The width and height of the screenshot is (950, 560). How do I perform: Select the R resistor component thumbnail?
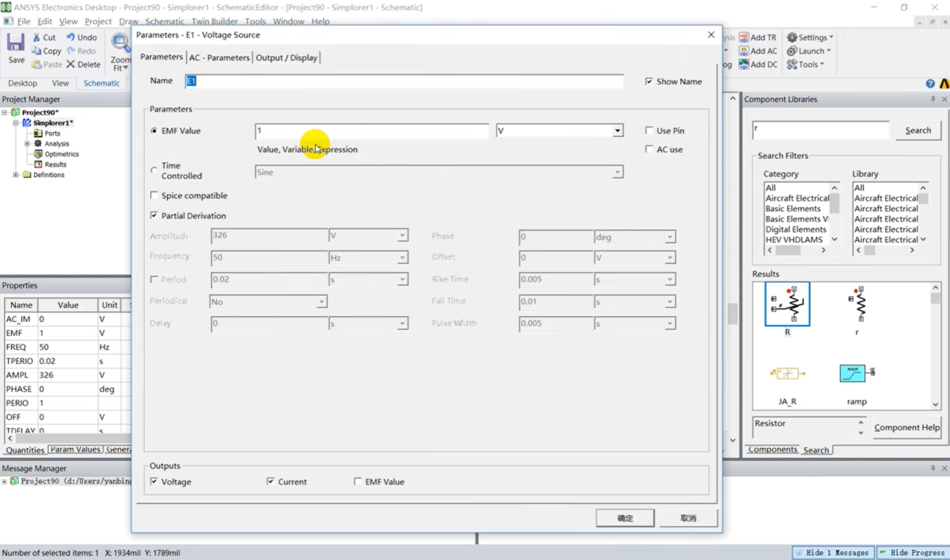pos(787,305)
